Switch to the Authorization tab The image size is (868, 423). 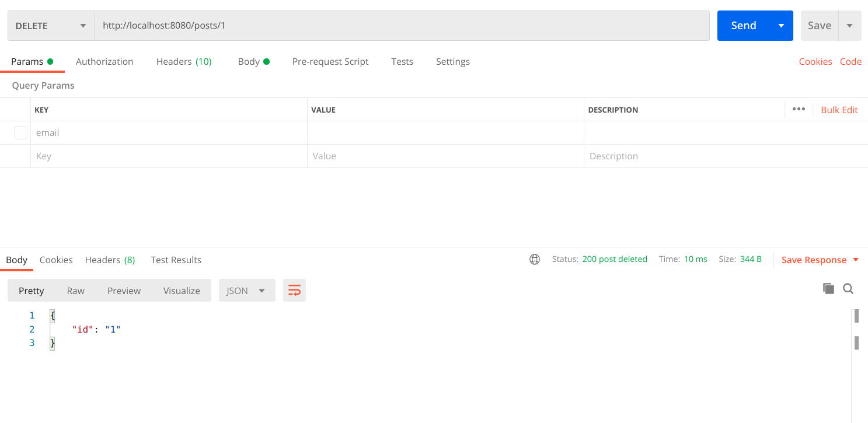(104, 62)
